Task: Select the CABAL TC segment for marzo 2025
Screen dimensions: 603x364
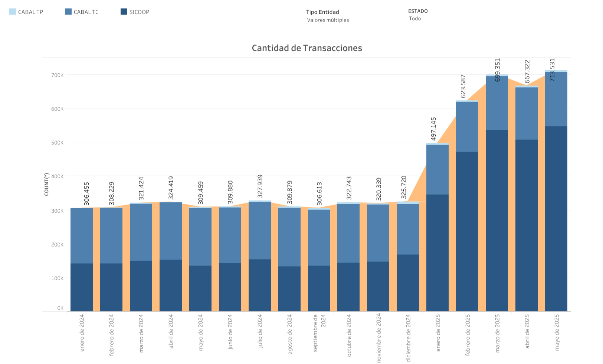Action: [x=497, y=103]
